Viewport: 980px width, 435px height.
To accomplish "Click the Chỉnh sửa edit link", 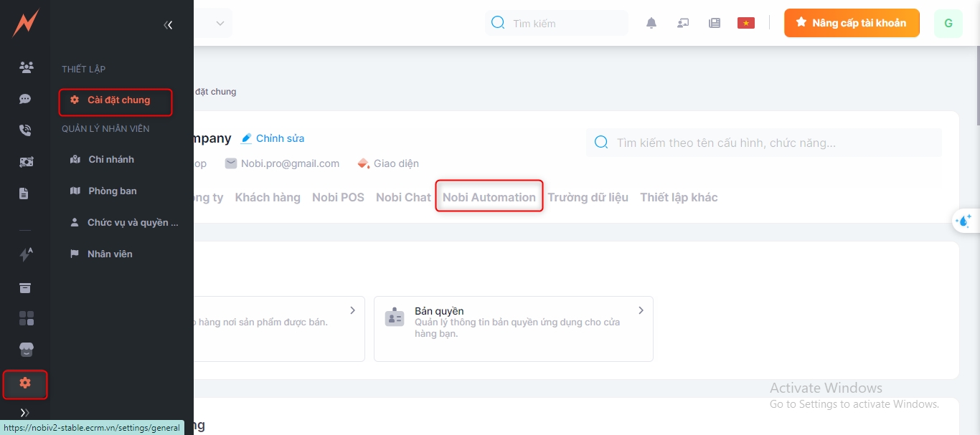I will click(273, 138).
